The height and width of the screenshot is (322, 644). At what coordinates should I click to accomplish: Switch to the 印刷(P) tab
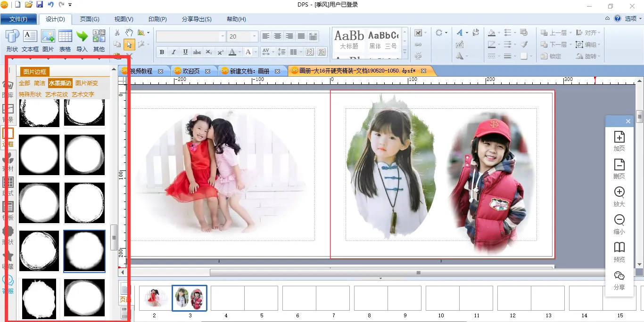tap(157, 19)
